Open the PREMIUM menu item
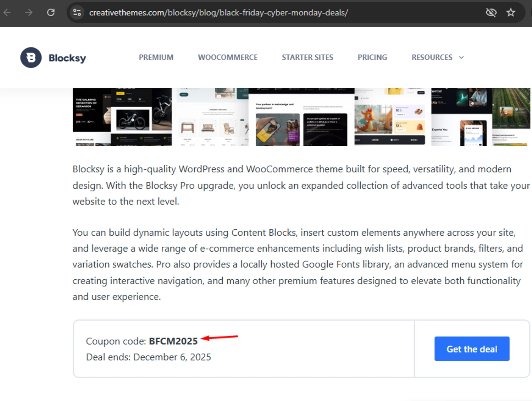The width and height of the screenshot is (532, 401). coord(156,57)
